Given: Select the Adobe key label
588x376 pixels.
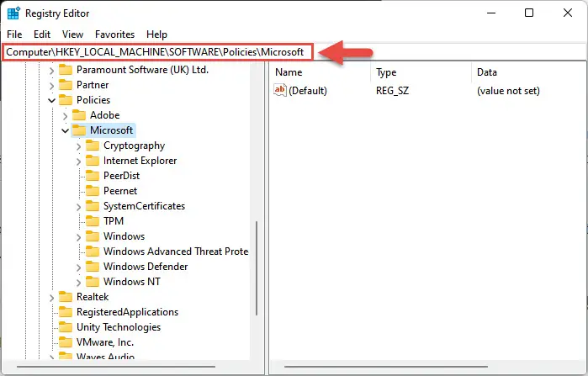Looking at the screenshot, I should [x=104, y=115].
